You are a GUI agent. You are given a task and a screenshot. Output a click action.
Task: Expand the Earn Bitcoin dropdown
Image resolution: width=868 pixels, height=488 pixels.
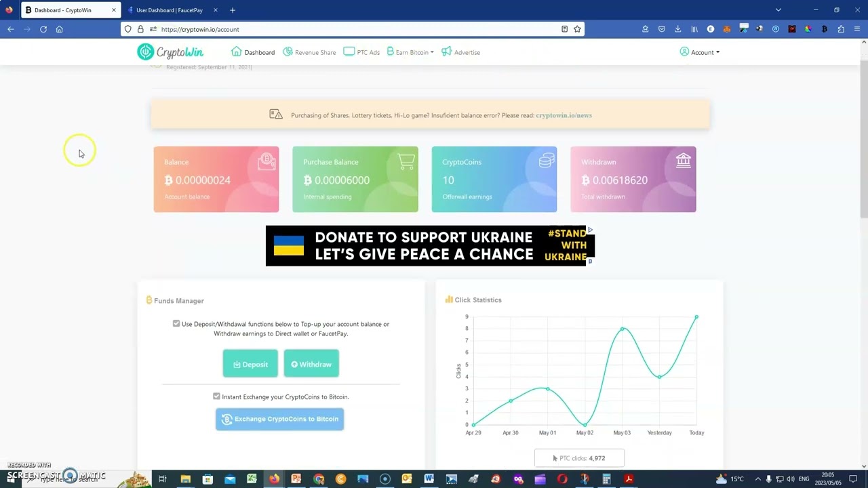click(x=410, y=52)
